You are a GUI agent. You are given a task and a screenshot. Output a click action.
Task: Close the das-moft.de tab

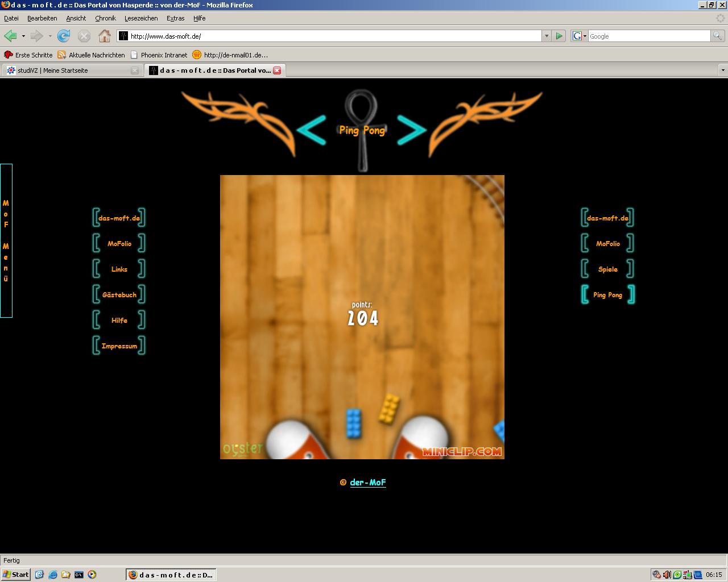click(x=277, y=70)
